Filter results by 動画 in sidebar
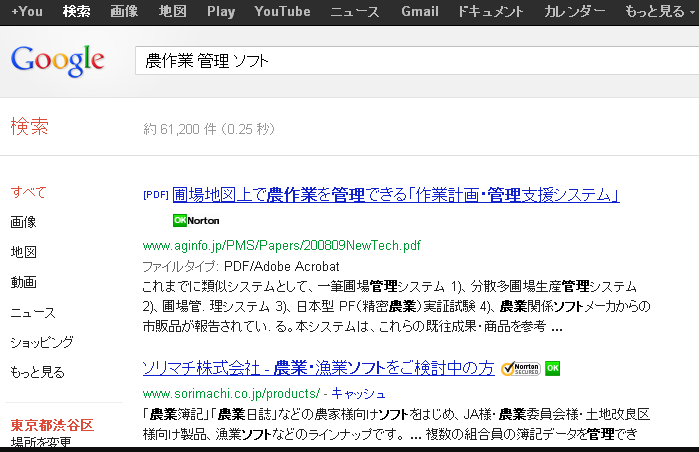 (24, 282)
